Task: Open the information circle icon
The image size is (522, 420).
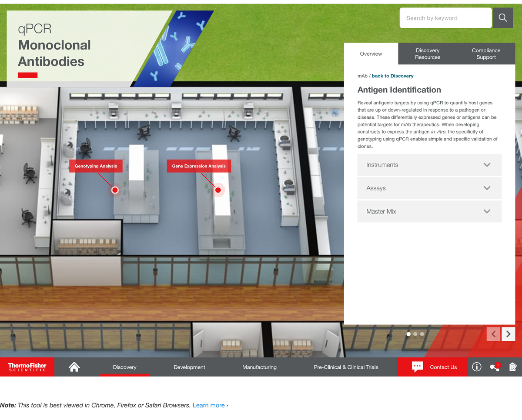Action: (x=477, y=367)
